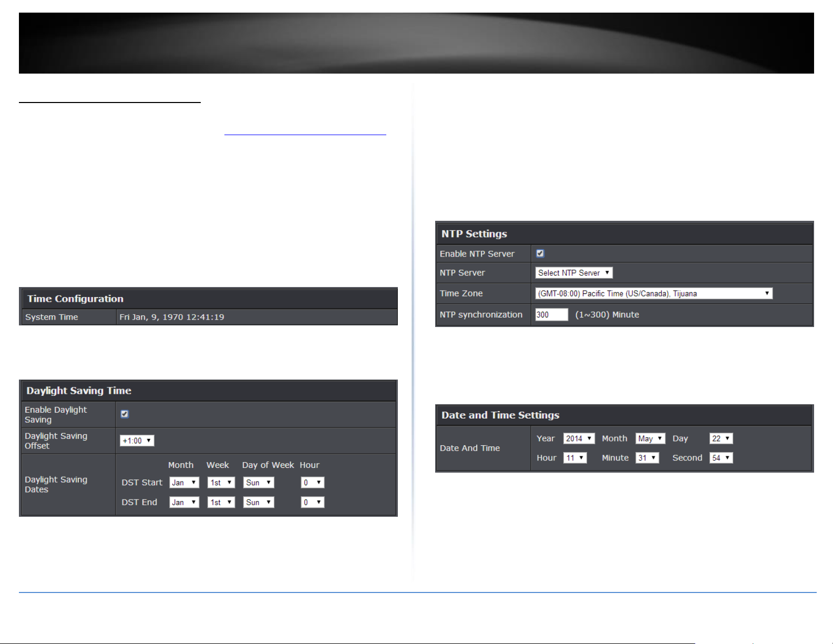Screen dimensions: 833x644
Task: Click the 'Time Configuration' panel header
Action: click(208, 299)
